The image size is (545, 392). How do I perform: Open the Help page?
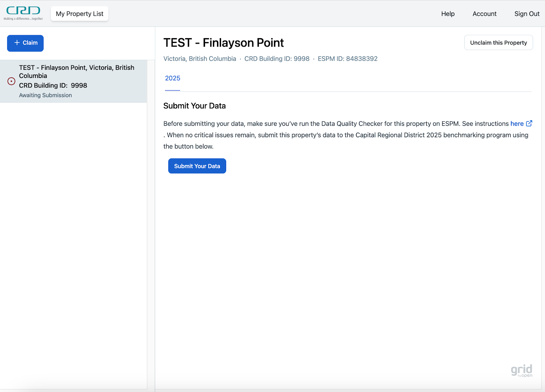click(x=448, y=14)
